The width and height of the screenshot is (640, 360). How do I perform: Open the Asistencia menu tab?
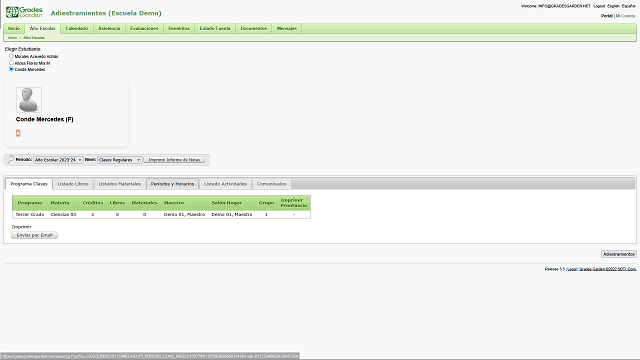pos(109,29)
